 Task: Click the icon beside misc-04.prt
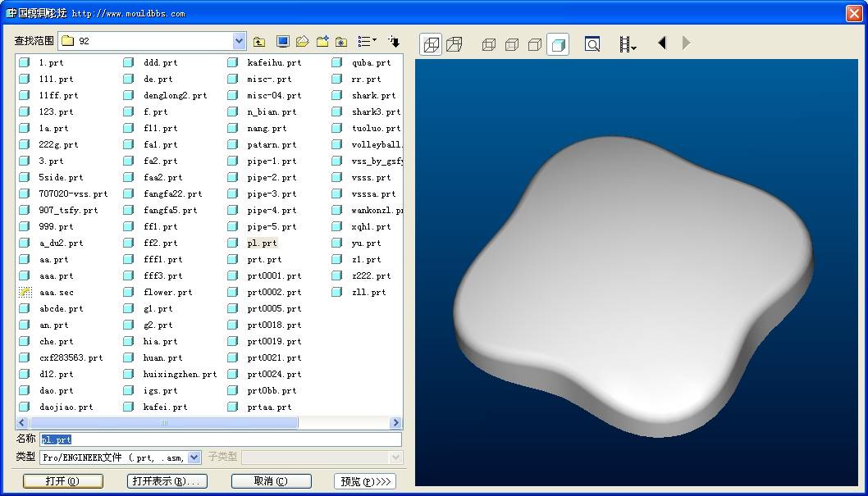pyautogui.click(x=232, y=96)
